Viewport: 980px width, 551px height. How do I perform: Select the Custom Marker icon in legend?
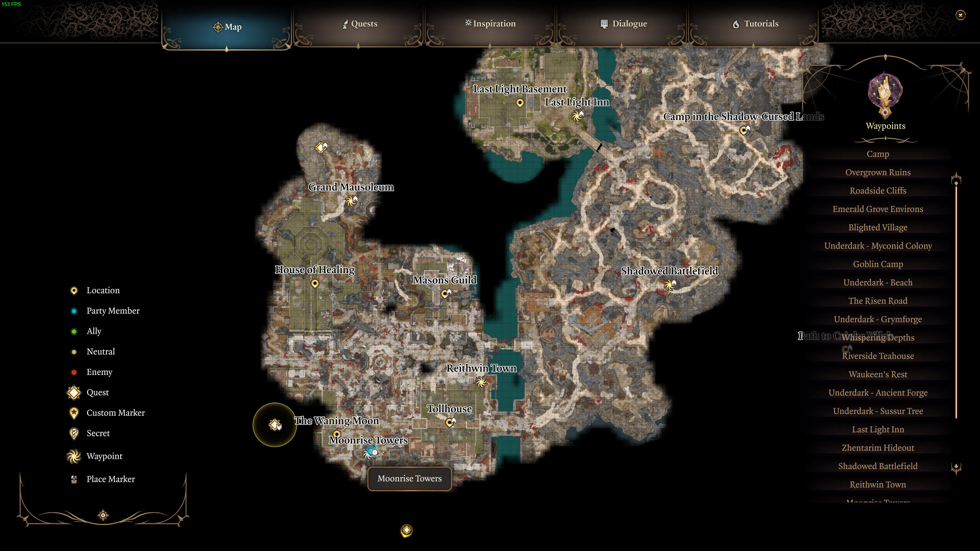(75, 412)
